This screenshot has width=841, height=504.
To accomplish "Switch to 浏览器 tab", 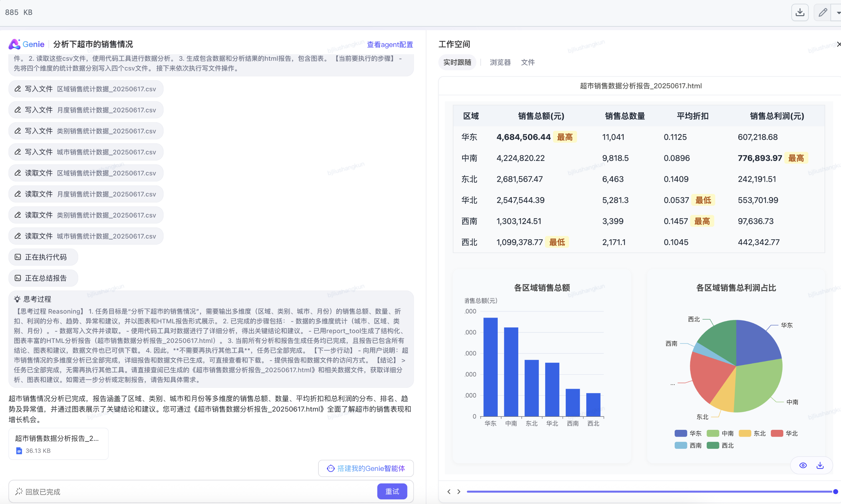I will point(500,62).
